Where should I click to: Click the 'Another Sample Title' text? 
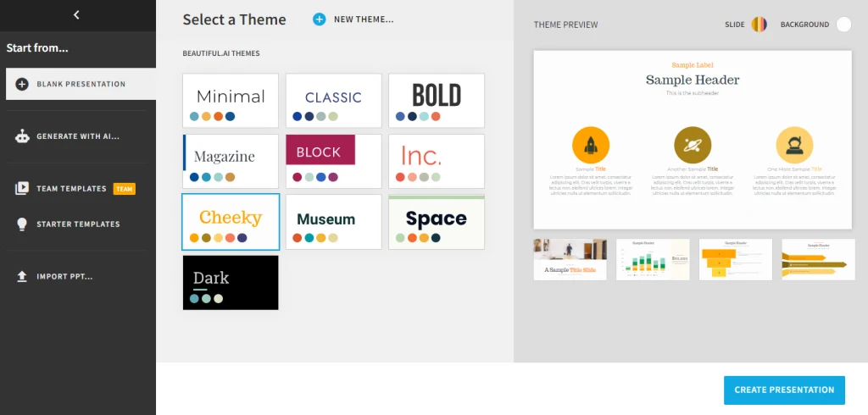(x=693, y=169)
